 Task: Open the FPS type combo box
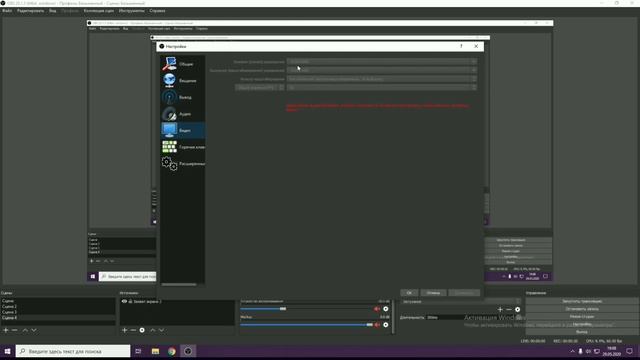point(259,87)
